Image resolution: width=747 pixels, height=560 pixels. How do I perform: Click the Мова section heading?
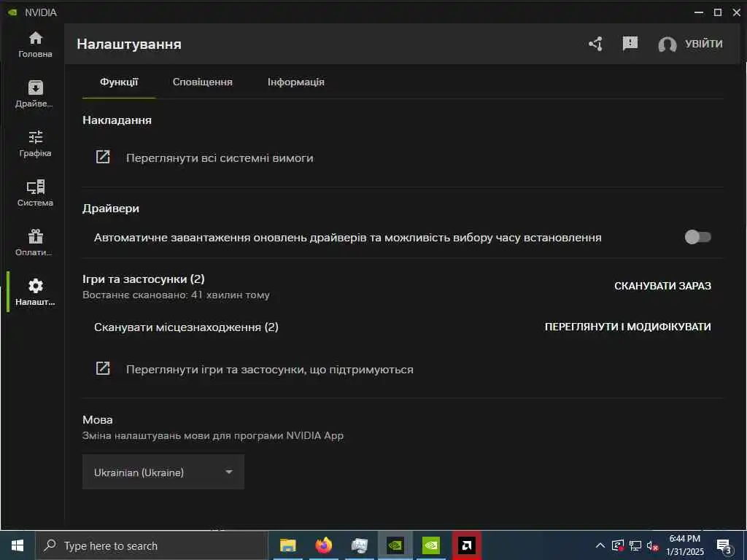(98, 419)
